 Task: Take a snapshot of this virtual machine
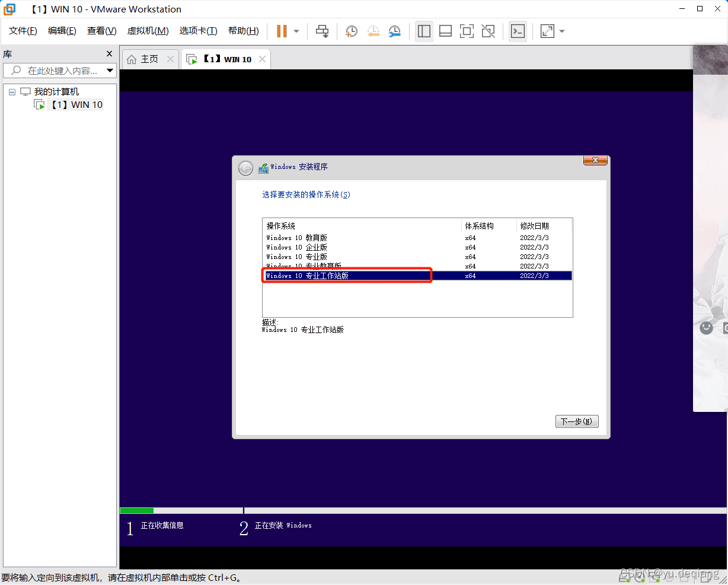point(352,31)
